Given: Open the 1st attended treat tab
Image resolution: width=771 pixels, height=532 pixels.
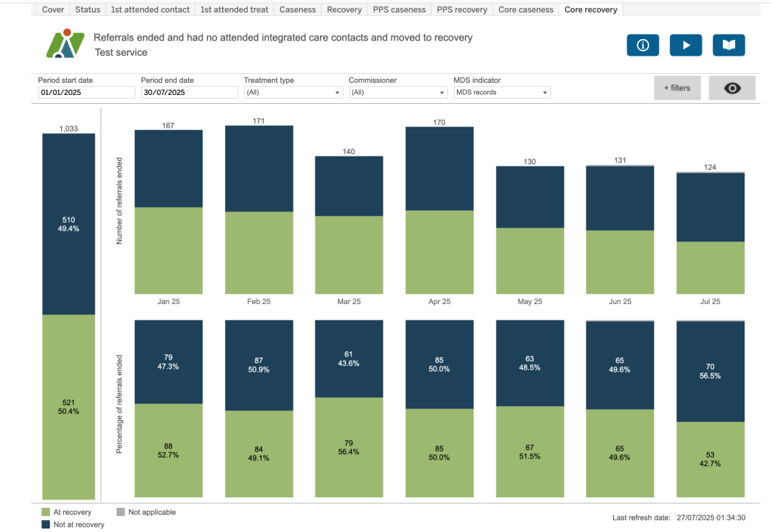Looking at the screenshot, I should [x=234, y=10].
